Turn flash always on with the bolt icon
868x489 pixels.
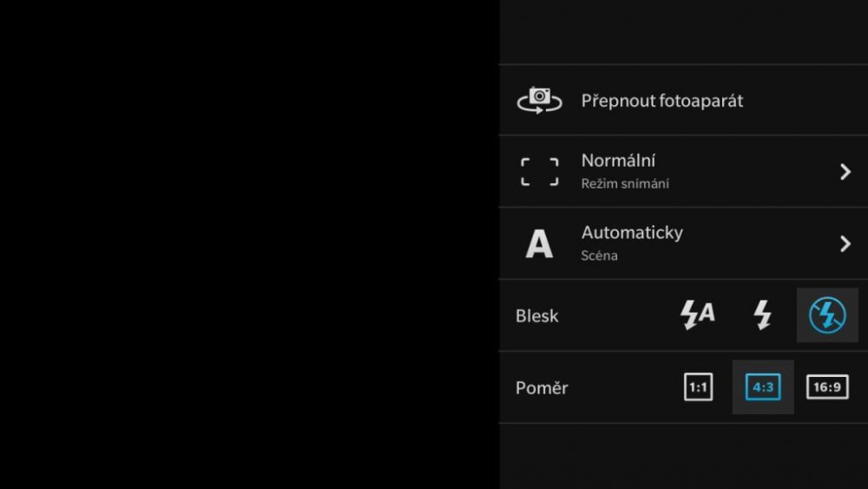[x=762, y=315]
